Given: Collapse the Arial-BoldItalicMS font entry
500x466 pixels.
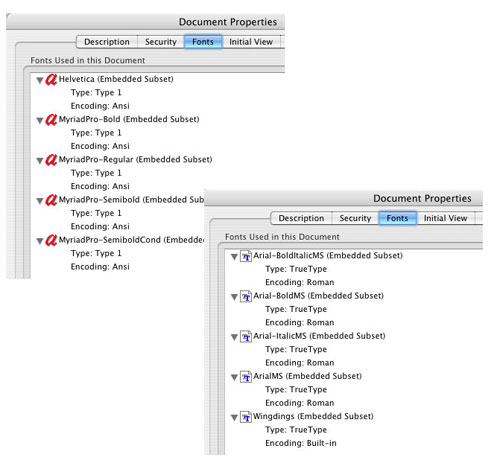Looking at the screenshot, I should tap(234, 257).
